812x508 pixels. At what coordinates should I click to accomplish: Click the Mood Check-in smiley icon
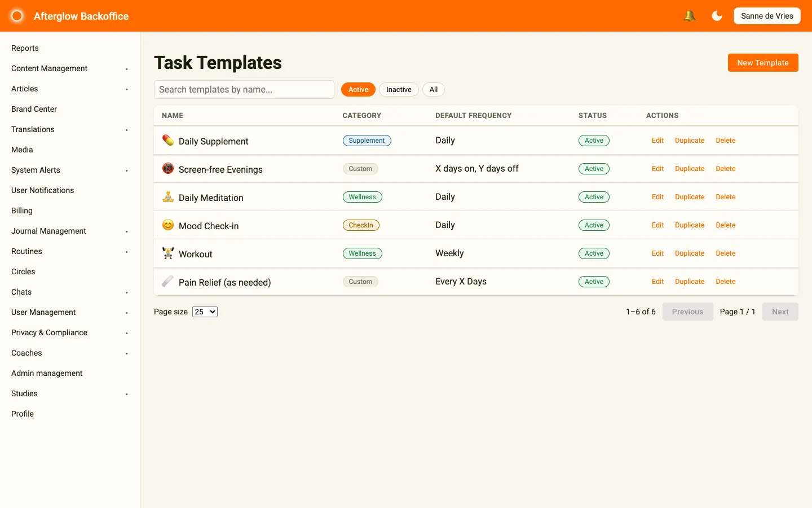pyautogui.click(x=168, y=225)
